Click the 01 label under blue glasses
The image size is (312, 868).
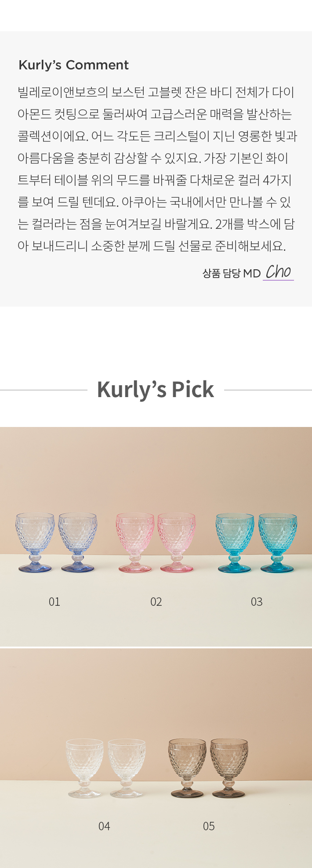point(54,602)
